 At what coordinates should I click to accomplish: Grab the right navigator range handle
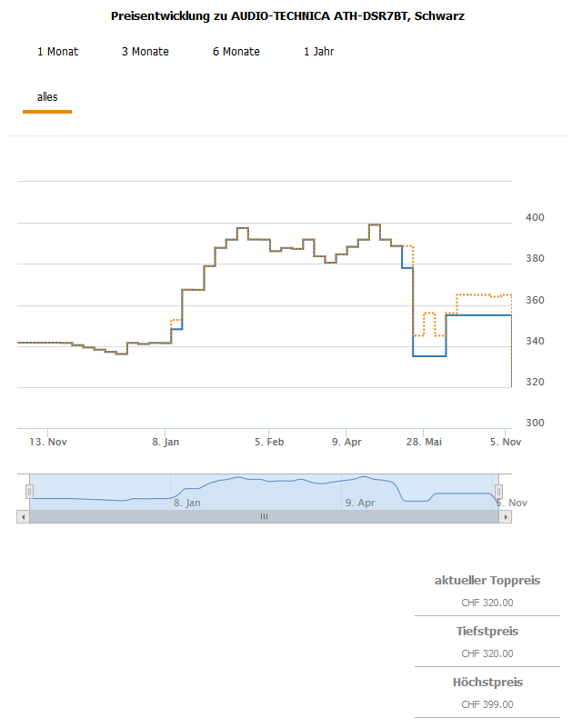click(x=498, y=492)
